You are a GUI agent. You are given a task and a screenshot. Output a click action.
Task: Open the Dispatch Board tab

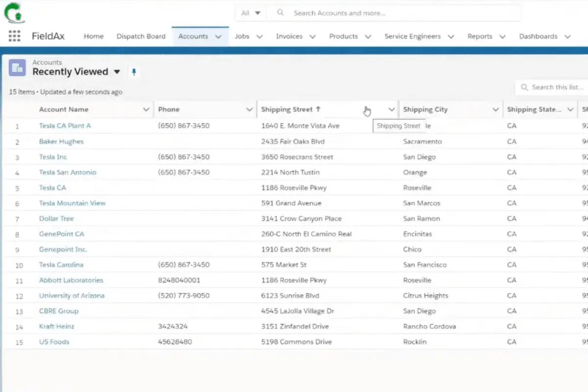141,36
